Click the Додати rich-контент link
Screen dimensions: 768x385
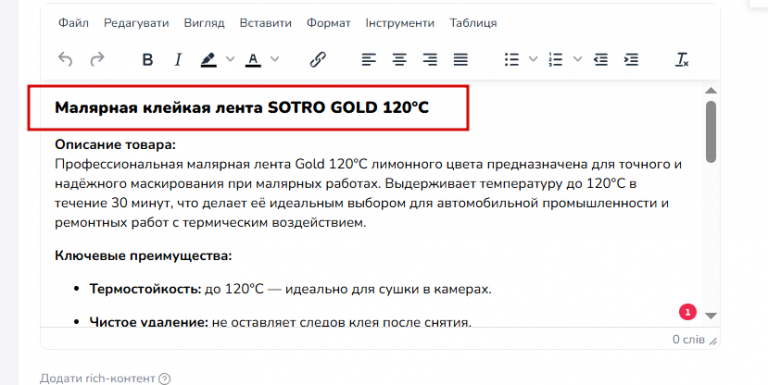(97, 379)
